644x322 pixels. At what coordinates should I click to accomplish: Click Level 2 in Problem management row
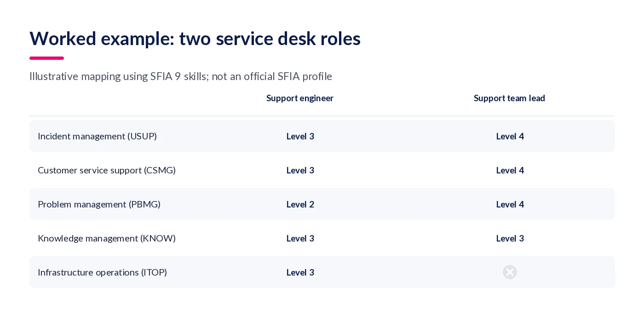click(x=300, y=204)
